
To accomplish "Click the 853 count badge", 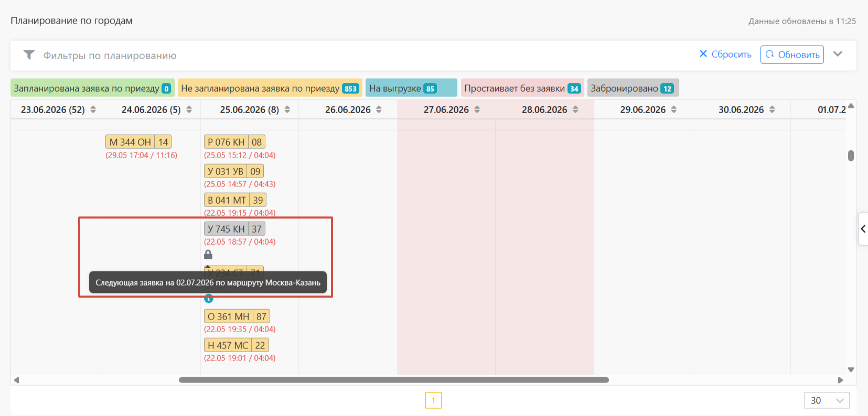I will pyautogui.click(x=350, y=89).
